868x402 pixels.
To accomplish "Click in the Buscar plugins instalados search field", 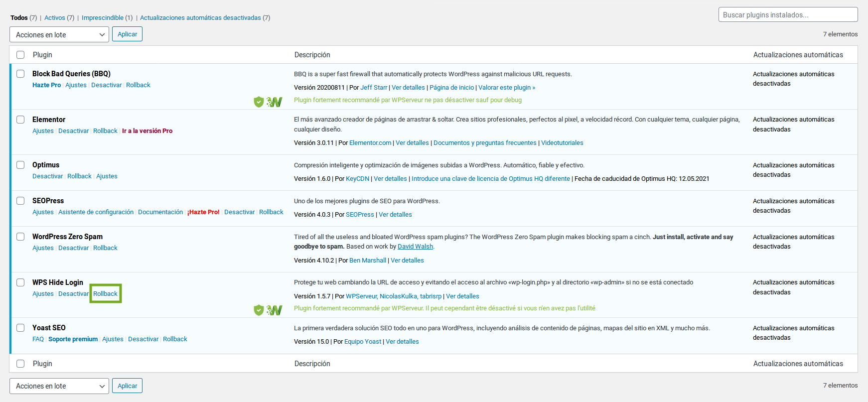I will [x=788, y=15].
